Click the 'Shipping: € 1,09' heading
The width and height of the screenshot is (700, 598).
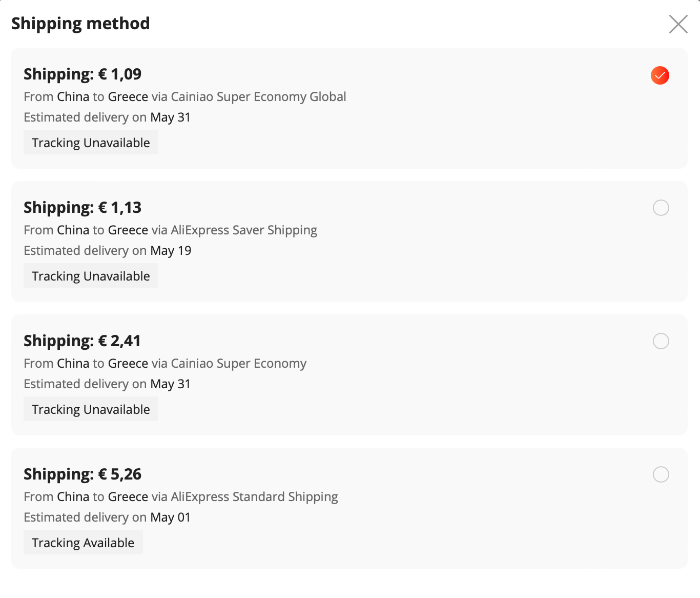tap(83, 74)
